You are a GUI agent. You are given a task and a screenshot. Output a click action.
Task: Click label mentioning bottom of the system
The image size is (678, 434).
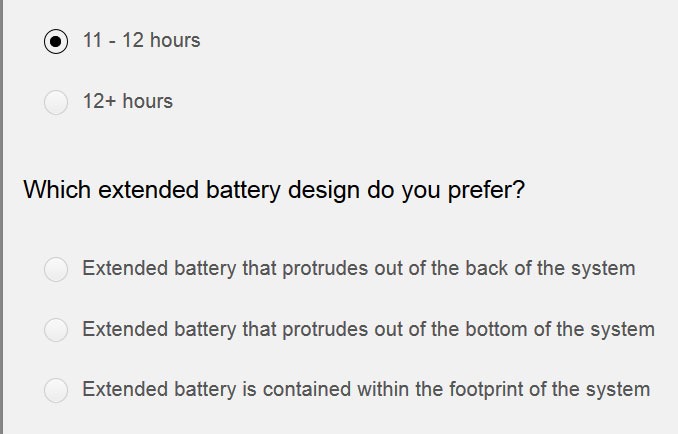(368, 329)
